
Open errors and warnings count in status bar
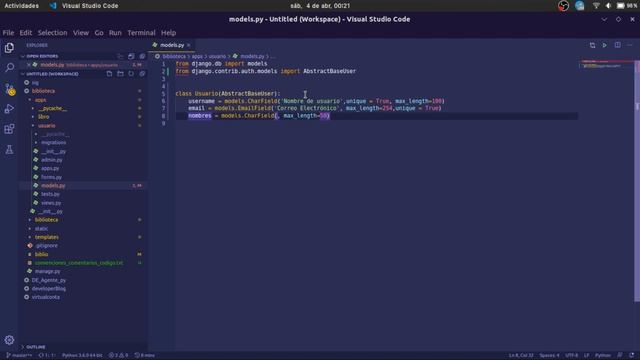coord(118,356)
